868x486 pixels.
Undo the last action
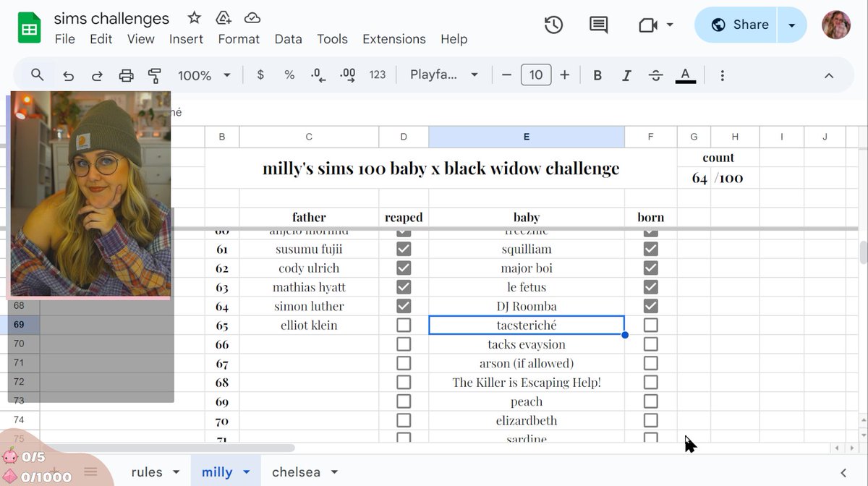pyautogui.click(x=68, y=75)
